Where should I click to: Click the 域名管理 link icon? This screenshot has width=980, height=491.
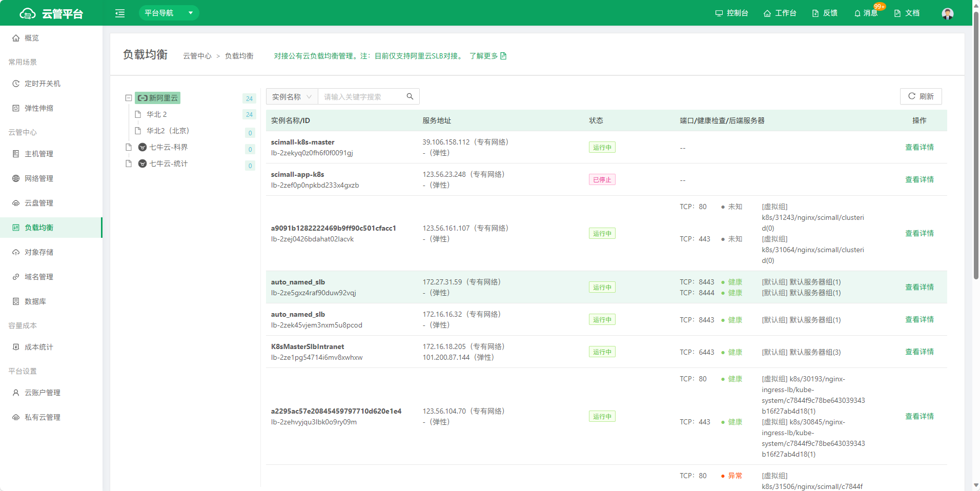coord(16,277)
